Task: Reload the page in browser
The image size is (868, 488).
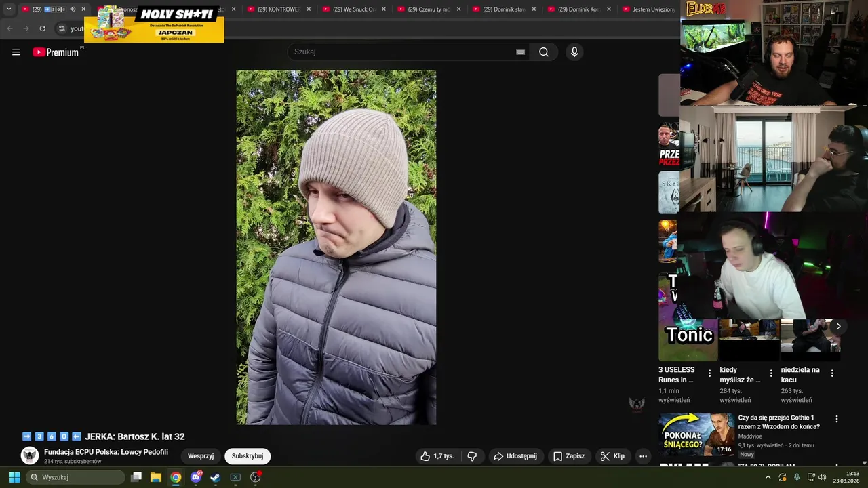Action: [x=42, y=28]
